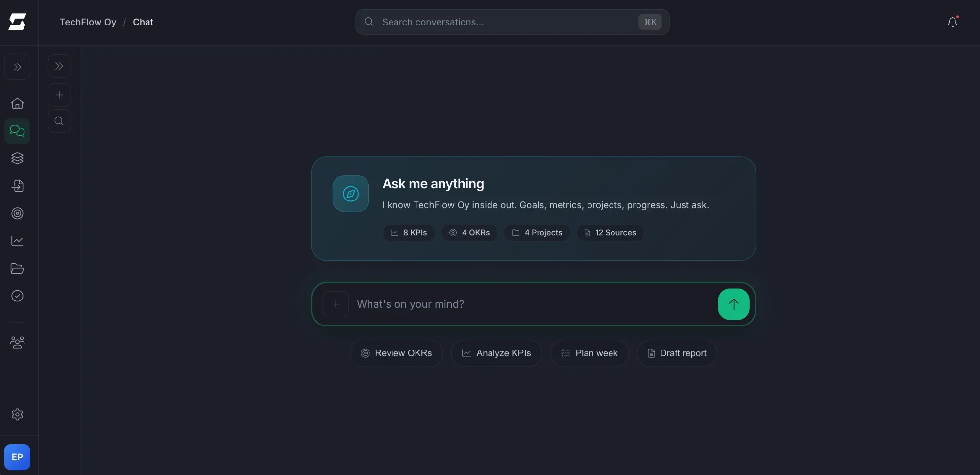
Task: Select the Tasks check-circle icon
Action: pos(17,296)
